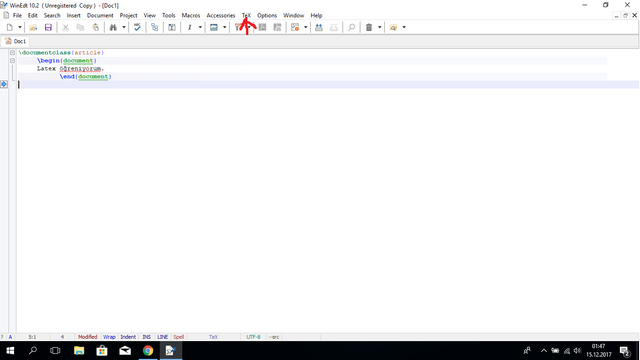The image size is (640, 360).
Task: Click the blue toolbar icon left of the grayed-out one
Action: 319,27
